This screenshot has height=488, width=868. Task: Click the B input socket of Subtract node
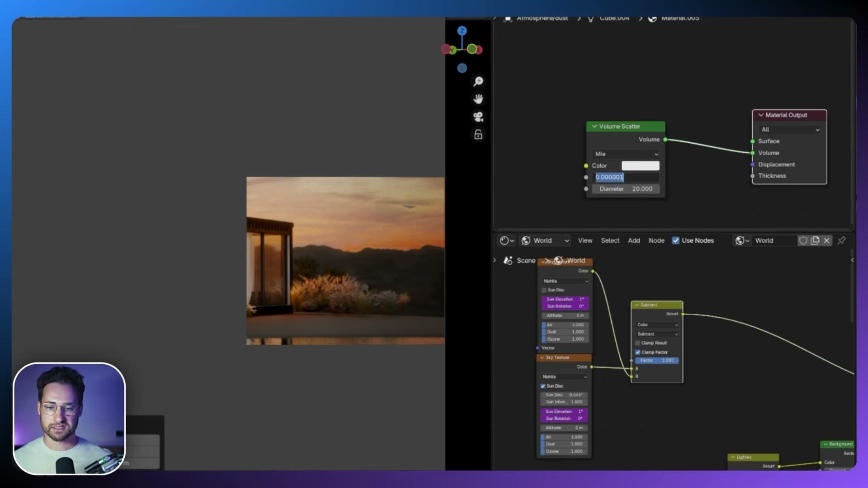[631, 376]
